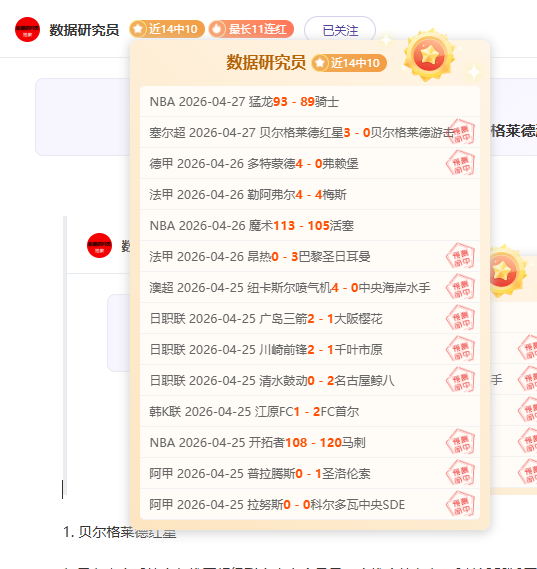
Task: Select the row 阿甲 拉努斯0 - 0科尔多瓦中央SDE
Action: coord(310,504)
